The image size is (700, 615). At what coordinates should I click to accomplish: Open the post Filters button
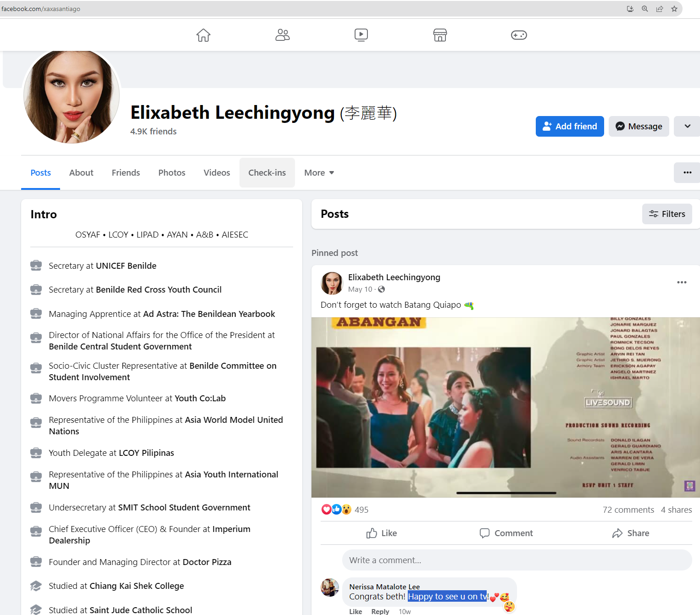[667, 214]
